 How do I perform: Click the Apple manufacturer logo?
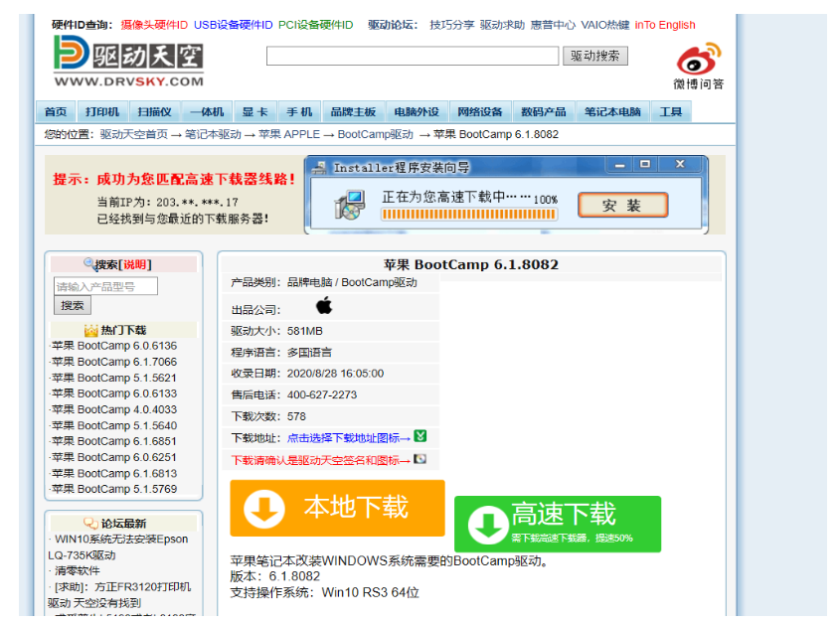click(x=324, y=305)
